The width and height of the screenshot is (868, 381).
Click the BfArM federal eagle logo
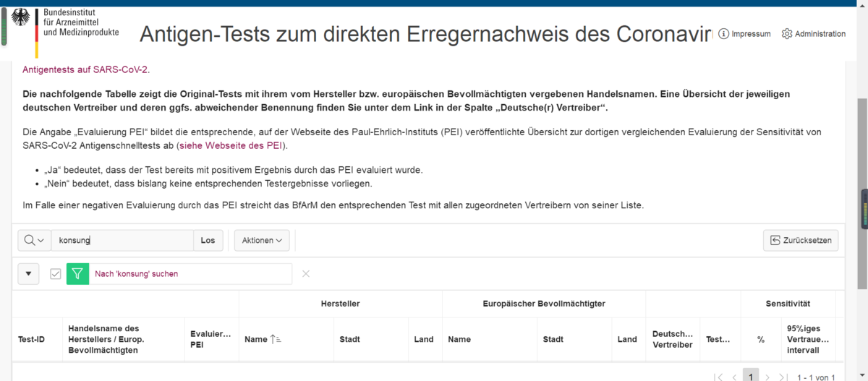(x=20, y=18)
